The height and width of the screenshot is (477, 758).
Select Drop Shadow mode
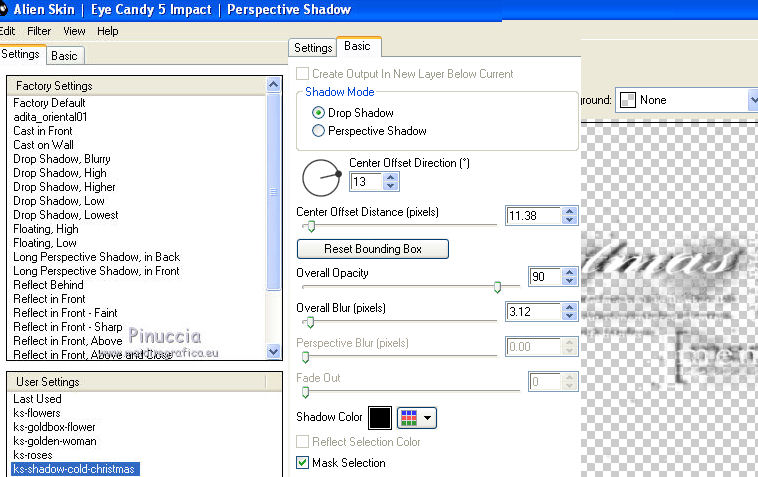point(318,113)
